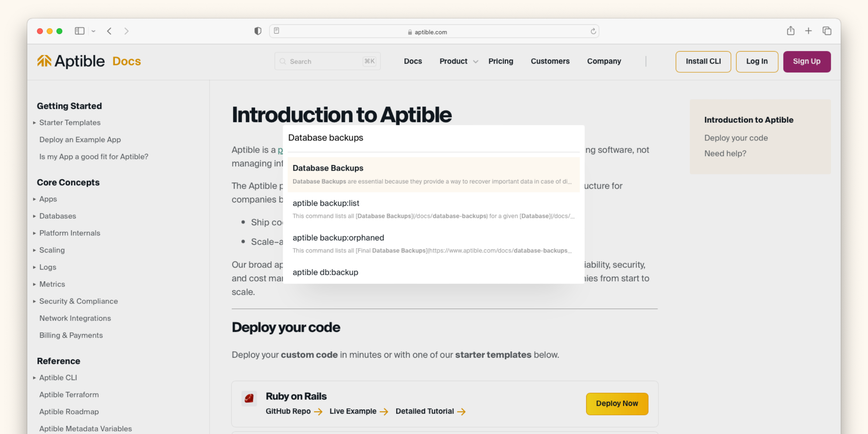This screenshot has width=868, height=434.
Task: Click the privacy shield icon
Action: [x=258, y=31]
